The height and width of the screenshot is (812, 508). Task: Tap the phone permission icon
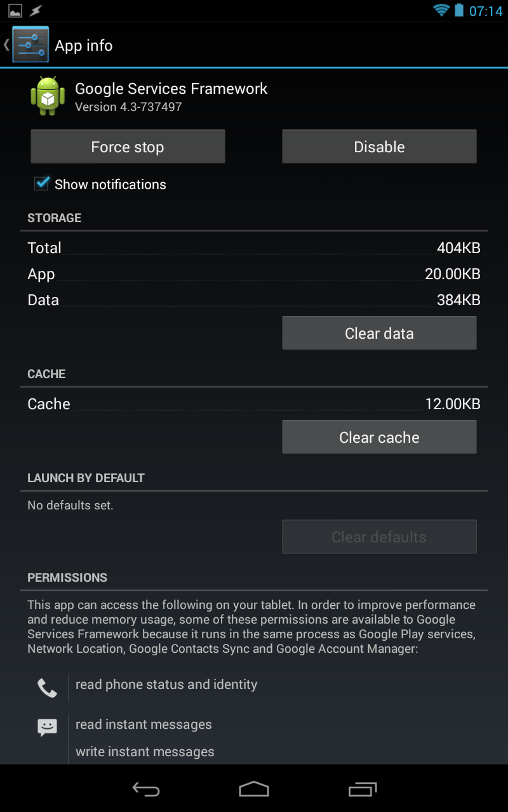47,688
